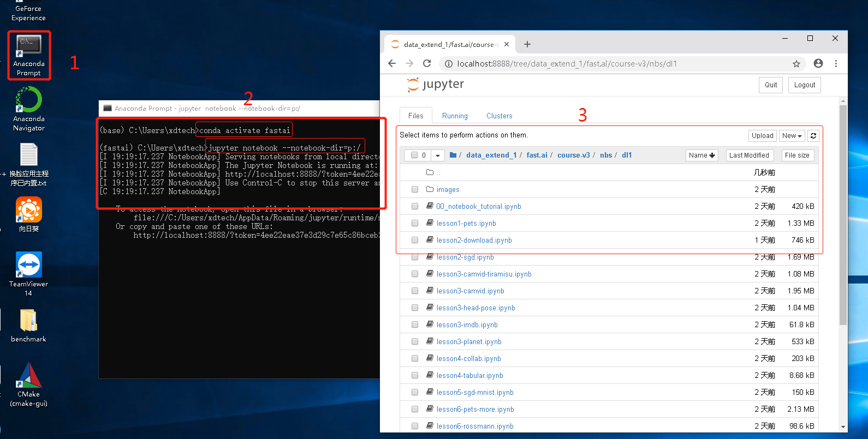The height and width of the screenshot is (439, 868).
Task: Reload the page with browser refresh icon
Action: (427, 64)
